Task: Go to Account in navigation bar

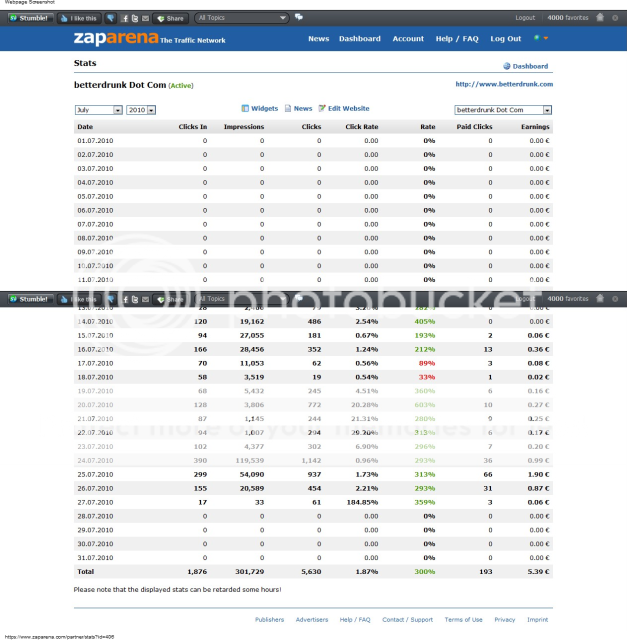Action: (408, 39)
